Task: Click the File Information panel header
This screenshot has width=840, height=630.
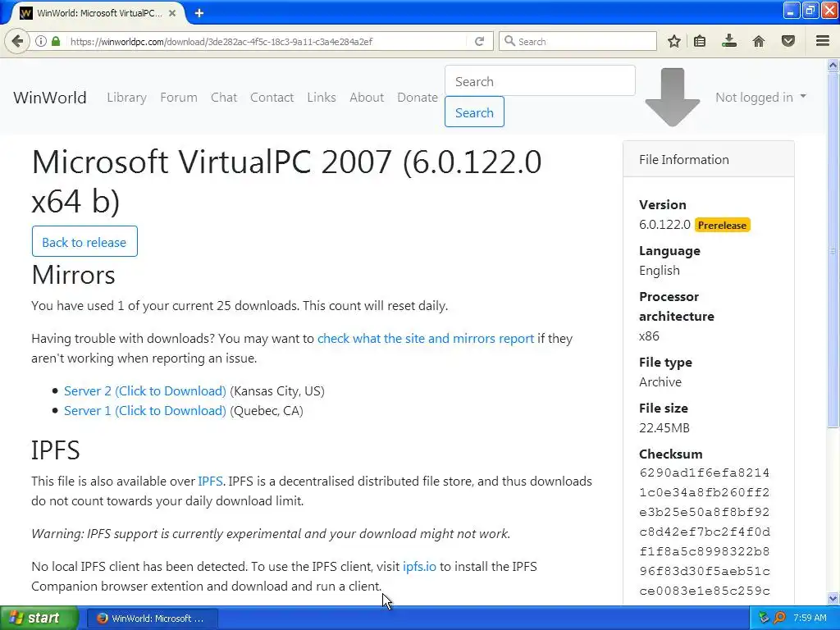Action: [708, 159]
